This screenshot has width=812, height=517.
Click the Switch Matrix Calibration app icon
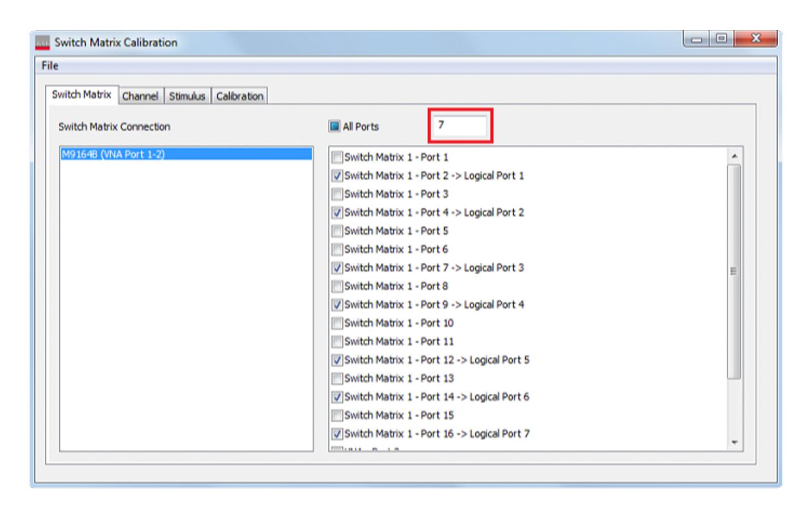(43, 43)
